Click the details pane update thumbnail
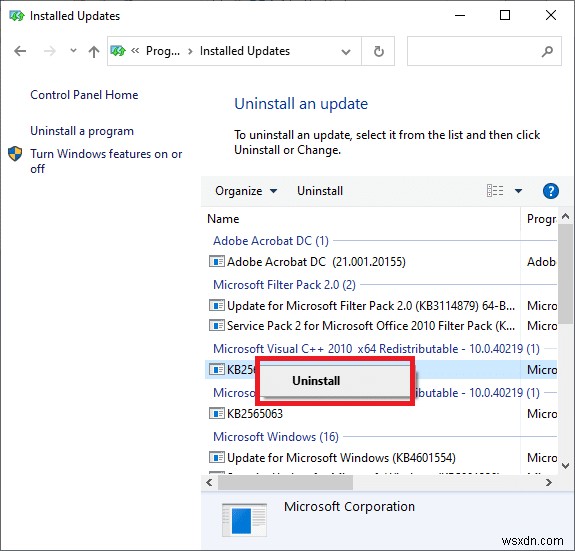 tap(244, 520)
